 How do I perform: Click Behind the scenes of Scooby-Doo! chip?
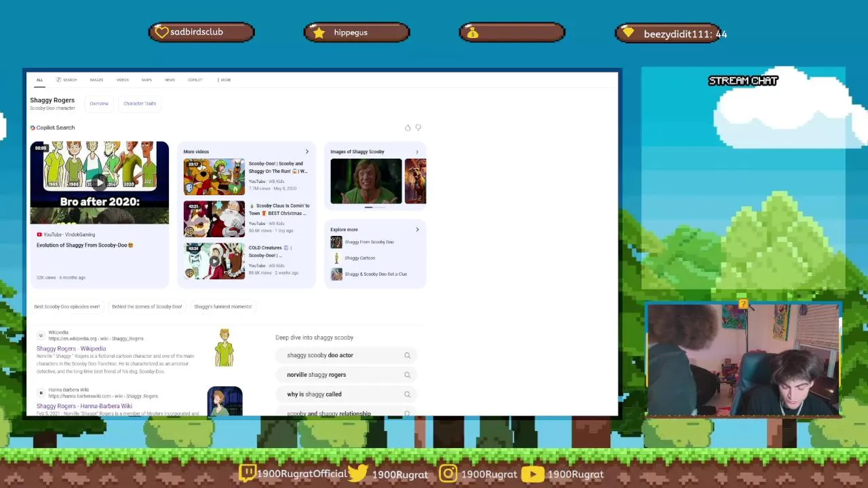(146, 306)
